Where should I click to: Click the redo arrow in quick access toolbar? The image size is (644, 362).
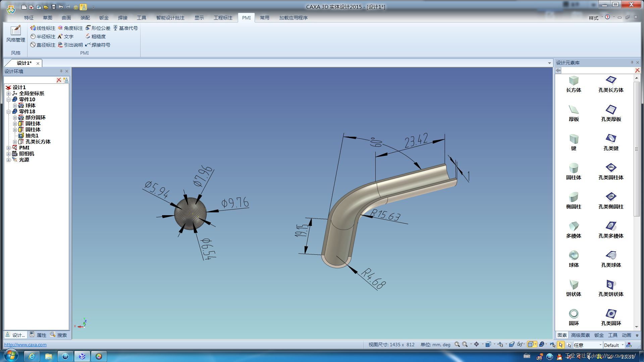pyautogui.click(x=68, y=7)
